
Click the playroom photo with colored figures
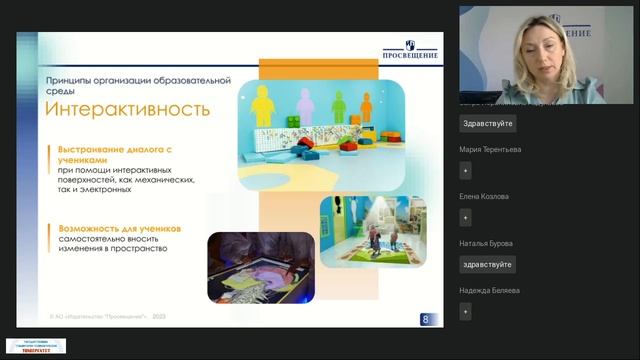(322, 136)
